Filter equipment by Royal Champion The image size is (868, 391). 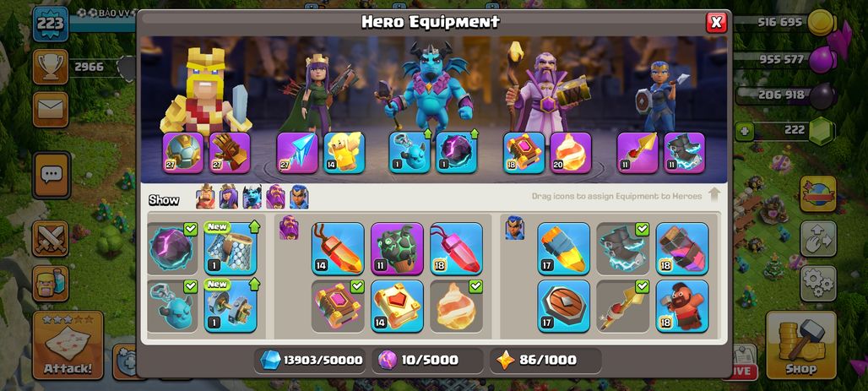pos(299,197)
